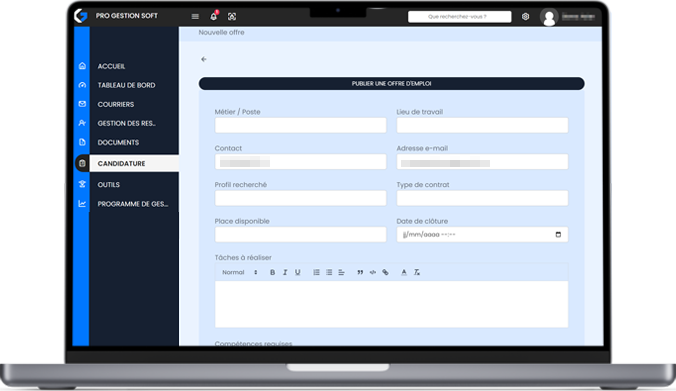676x391 pixels.
Task: Open Gestion des res.. menu item
Action: pyautogui.click(x=127, y=123)
